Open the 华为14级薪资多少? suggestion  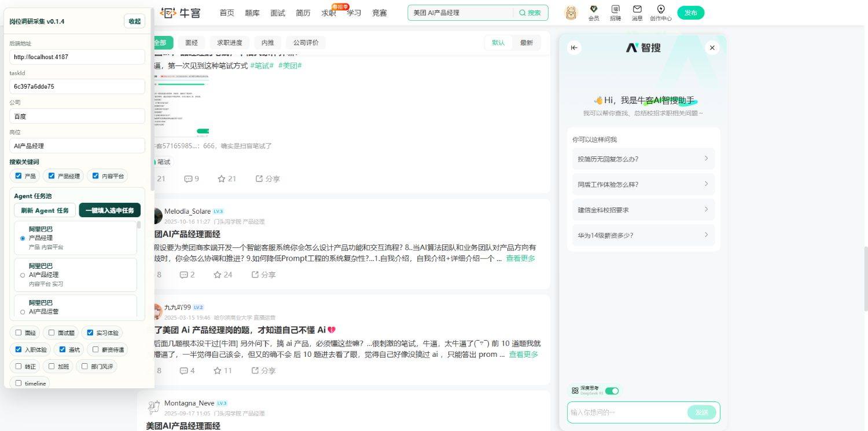(643, 235)
